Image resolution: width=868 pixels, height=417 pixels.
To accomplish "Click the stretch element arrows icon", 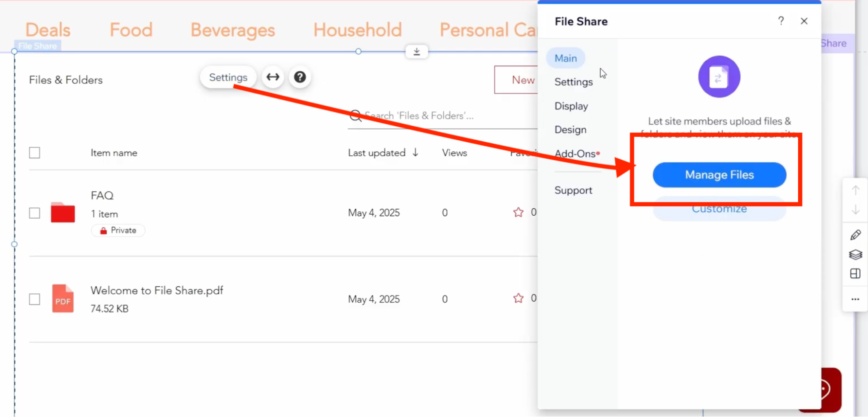I will click(272, 77).
